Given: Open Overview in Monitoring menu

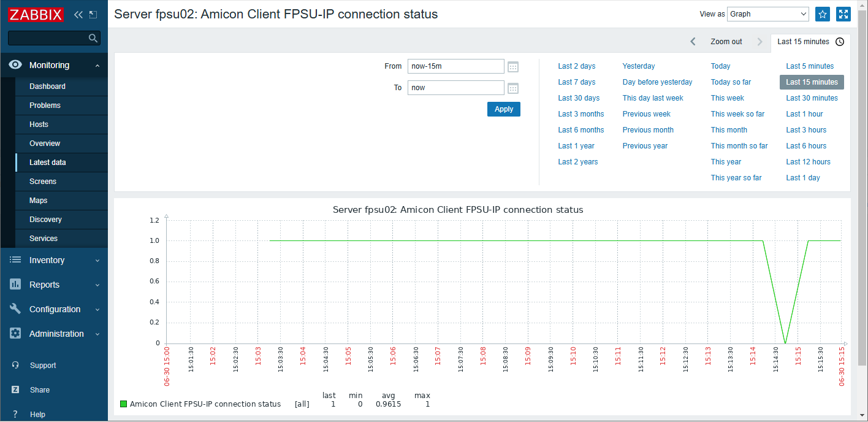Looking at the screenshot, I should [61, 144].
